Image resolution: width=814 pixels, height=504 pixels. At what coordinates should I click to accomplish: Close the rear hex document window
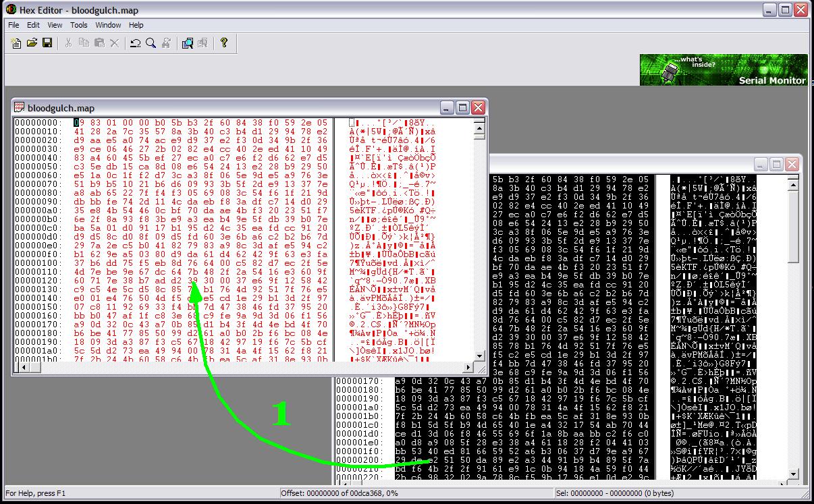[x=792, y=164]
